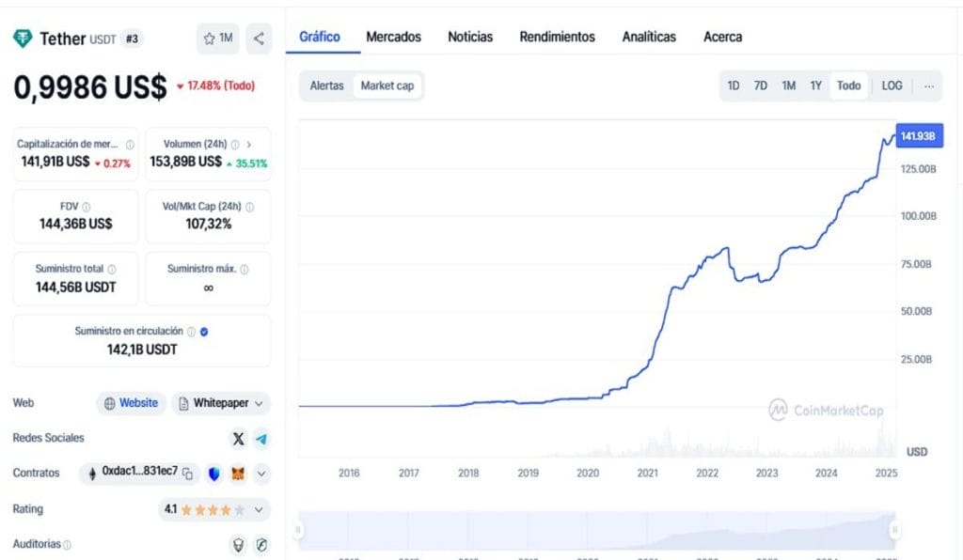Open the Website link
The image size is (963, 560).
tap(131, 403)
